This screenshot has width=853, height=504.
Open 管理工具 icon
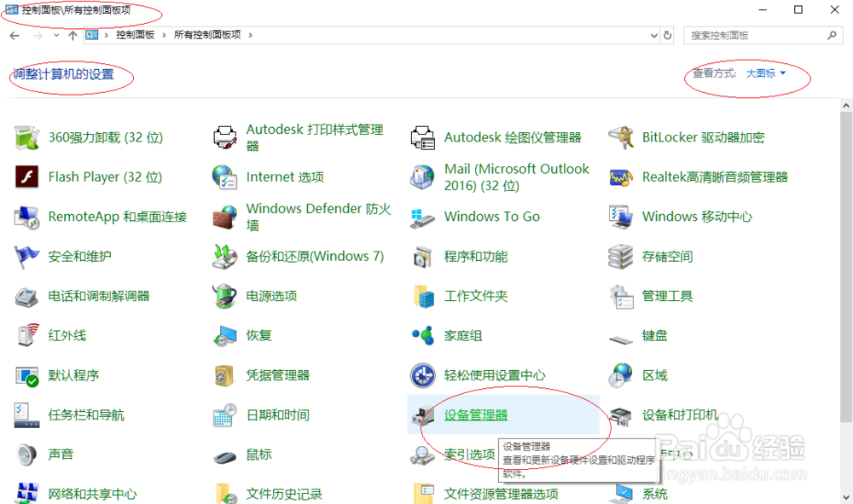tap(621, 296)
